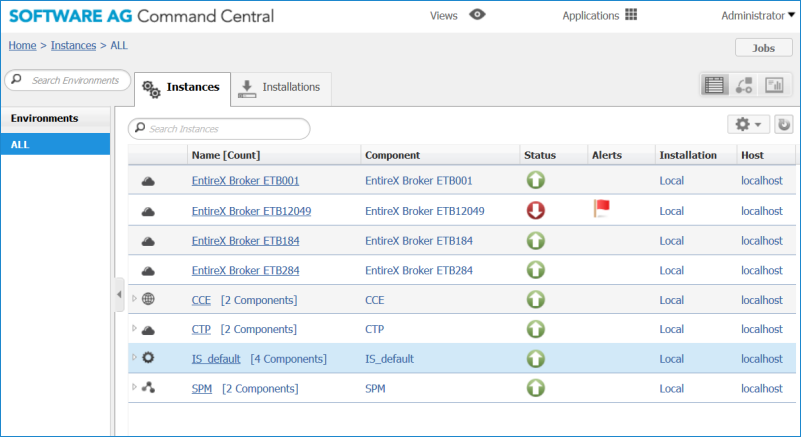Click the ETB12049 red stopped status icon
This screenshot has height=437, width=801.
pos(536,210)
